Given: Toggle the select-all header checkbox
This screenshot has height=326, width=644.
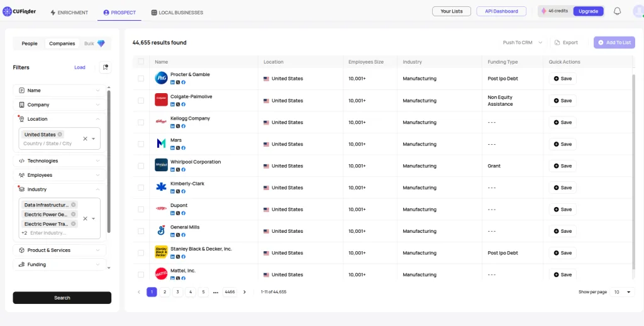Looking at the screenshot, I should (x=141, y=62).
